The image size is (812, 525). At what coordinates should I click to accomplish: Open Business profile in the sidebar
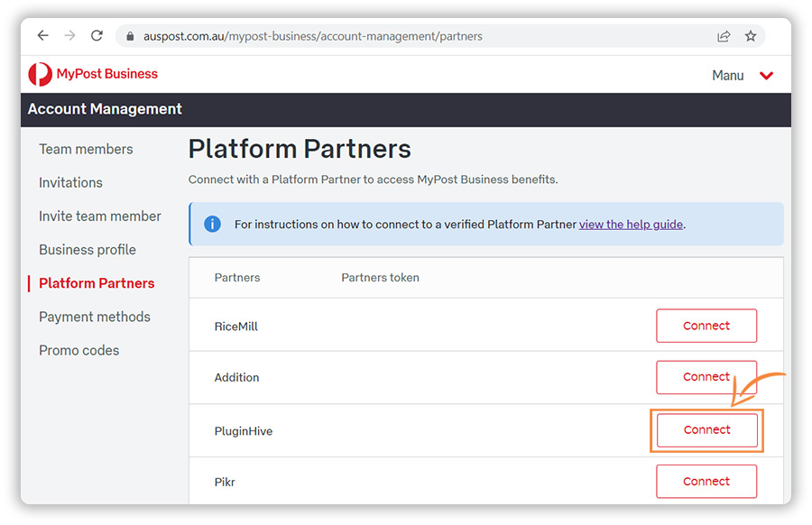[88, 250]
